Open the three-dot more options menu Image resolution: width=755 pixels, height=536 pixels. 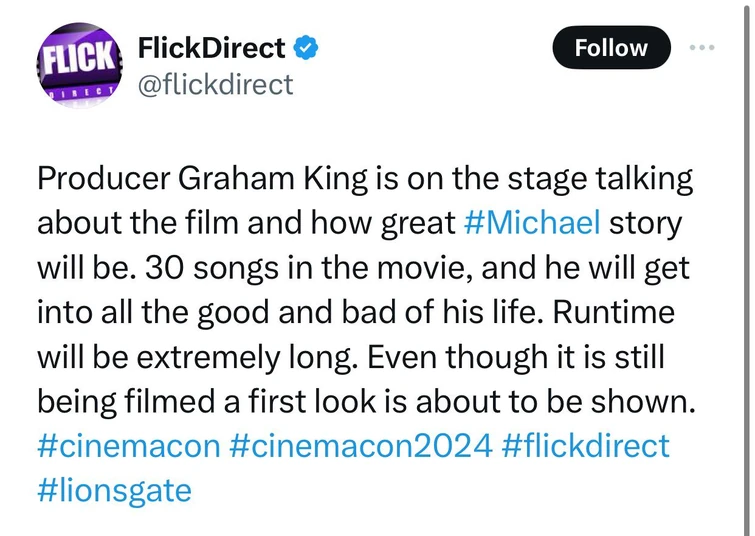pyautogui.click(x=704, y=47)
